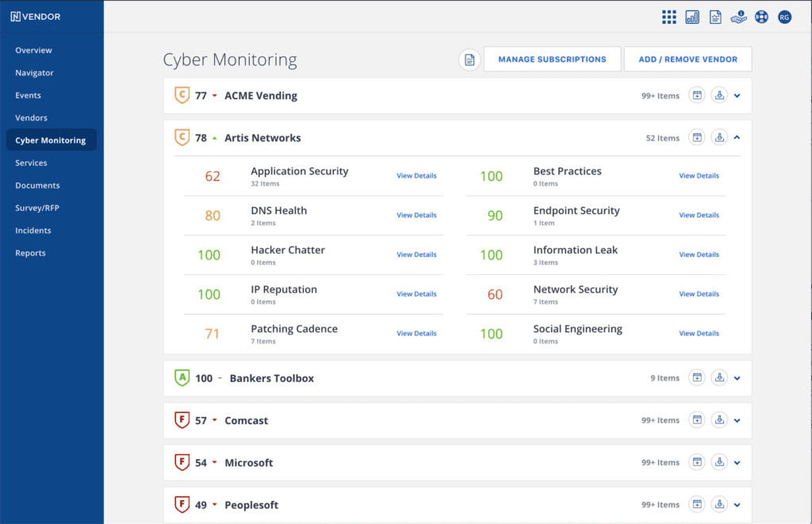The image size is (812, 524).
Task: Click the MANAGE SUBSCRIPTIONS button
Action: coord(552,59)
